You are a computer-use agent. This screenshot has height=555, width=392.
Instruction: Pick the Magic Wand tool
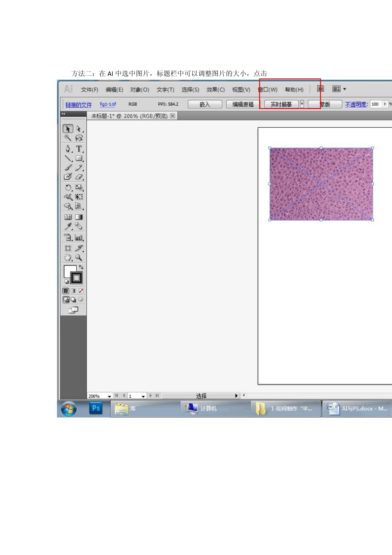(x=68, y=138)
